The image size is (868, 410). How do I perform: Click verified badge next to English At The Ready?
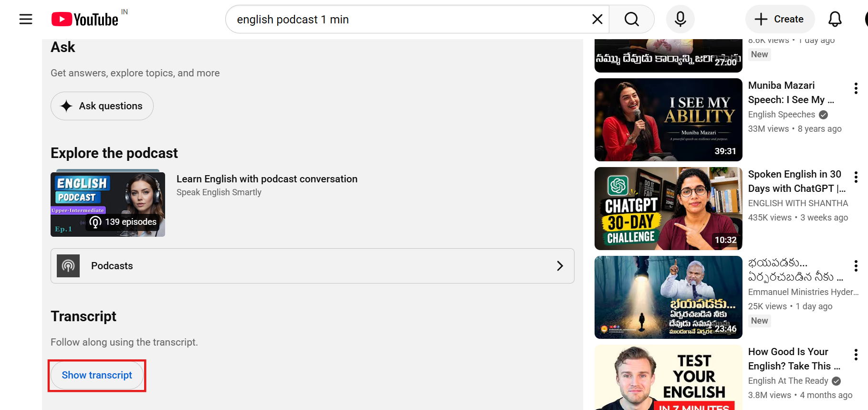point(836,381)
